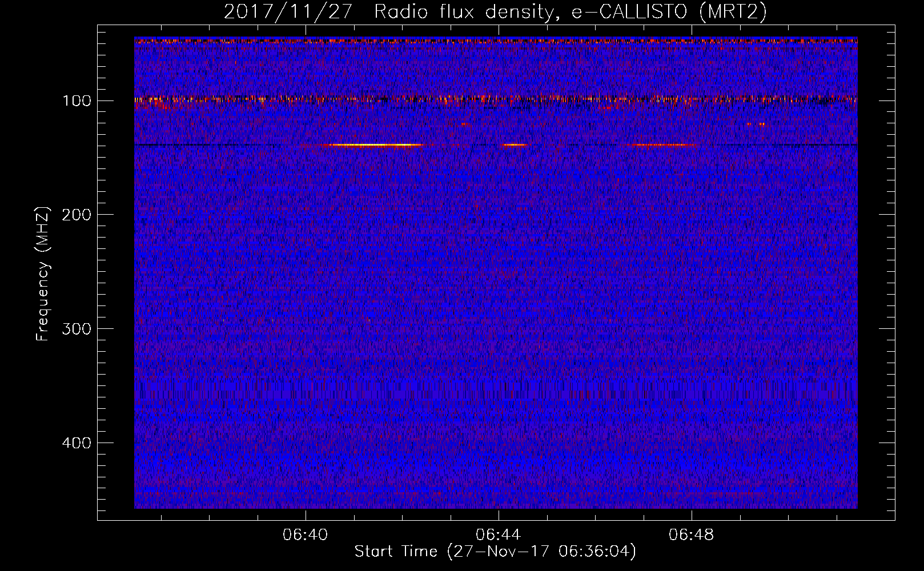This screenshot has height=571, width=924.
Task: Click the short burst at 06:44 near 140 MHz
Action: [513, 145]
